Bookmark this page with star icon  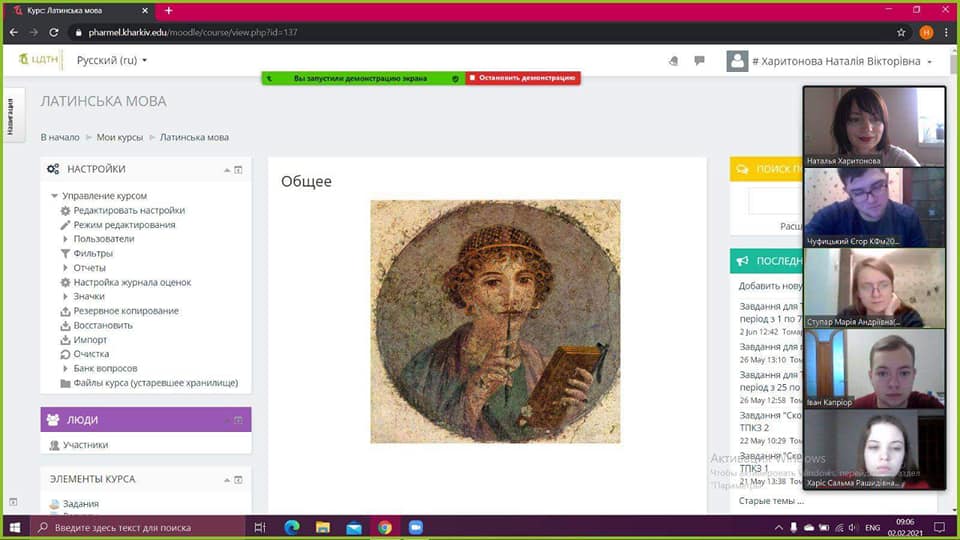pyautogui.click(x=901, y=32)
